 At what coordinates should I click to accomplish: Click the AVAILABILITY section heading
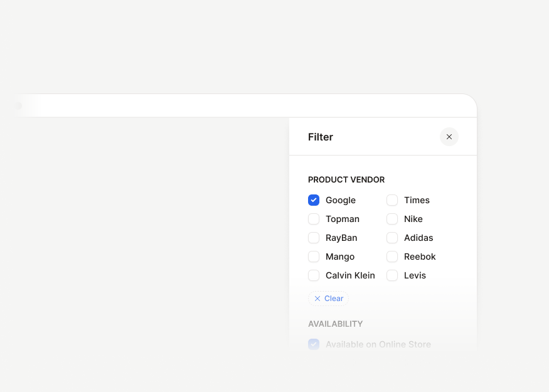tap(336, 324)
